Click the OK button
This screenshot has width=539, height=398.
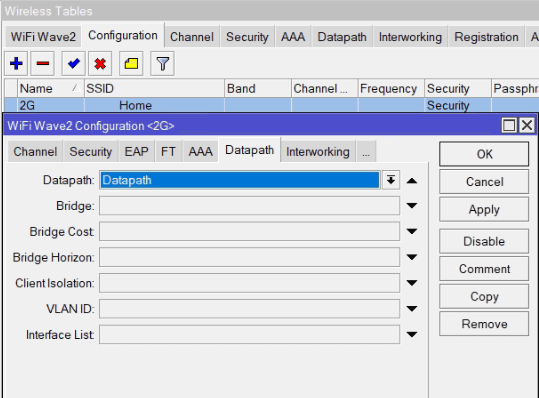pos(484,154)
